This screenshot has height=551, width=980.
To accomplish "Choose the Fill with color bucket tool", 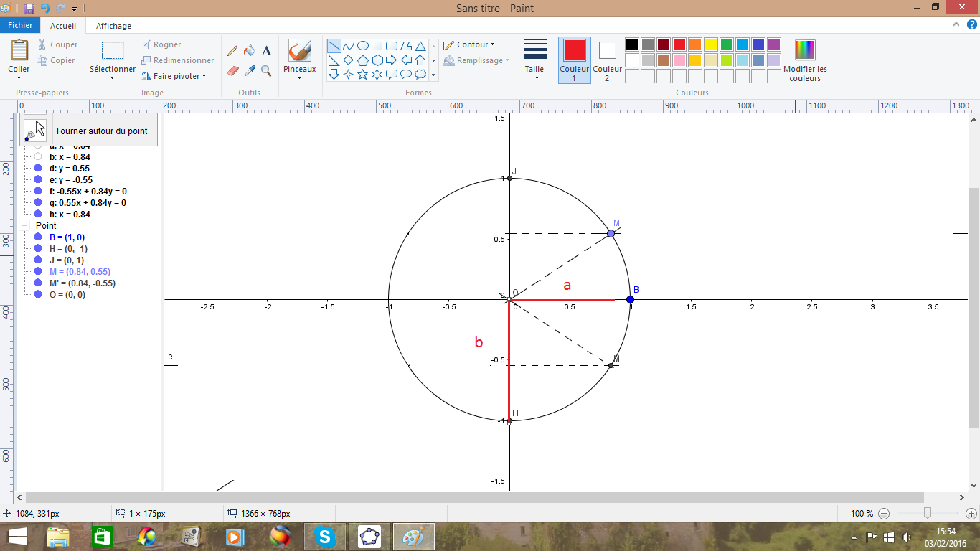I will pyautogui.click(x=250, y=51).
